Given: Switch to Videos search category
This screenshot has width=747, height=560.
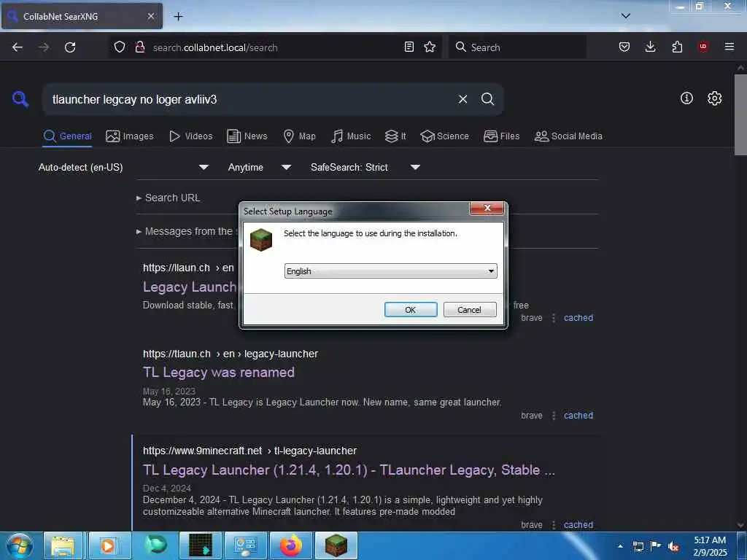Looking at the screenshot, I should (191, 136).
